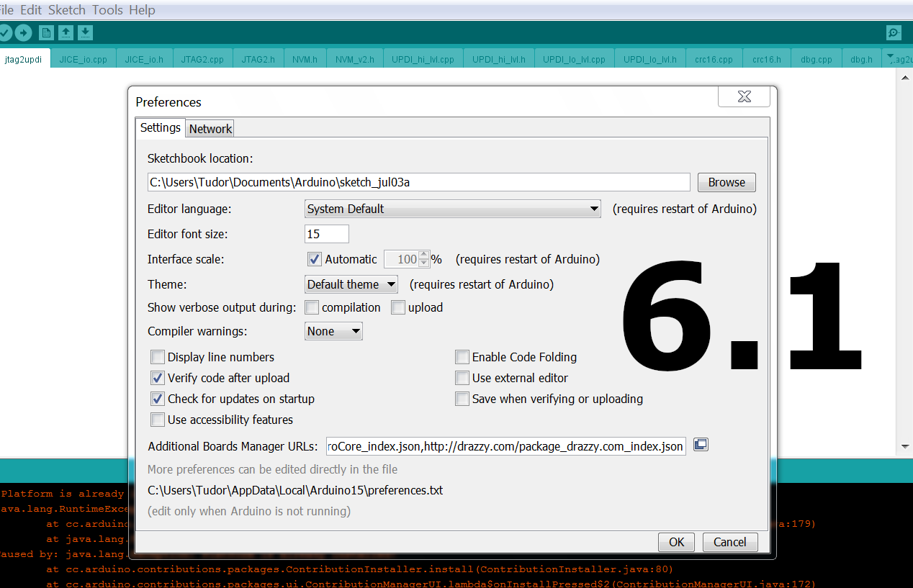Switch to the UPDI_lo_lvl.h tab
This screenshot has height=588, width=913.
pos(650,59)
